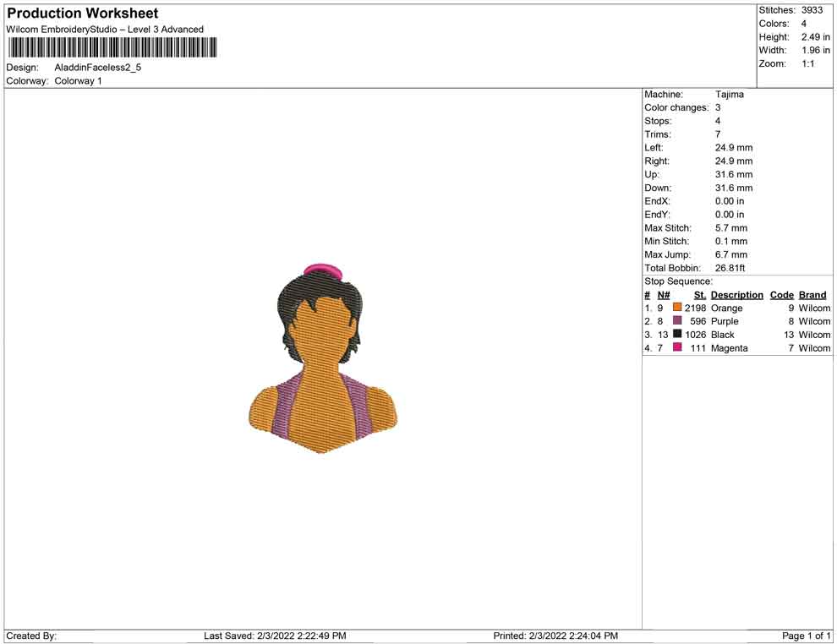Click the 'Black' description in row 3
Image resolution: width=837 pixels, height=644 pixels.
click(x=722, y=335)
